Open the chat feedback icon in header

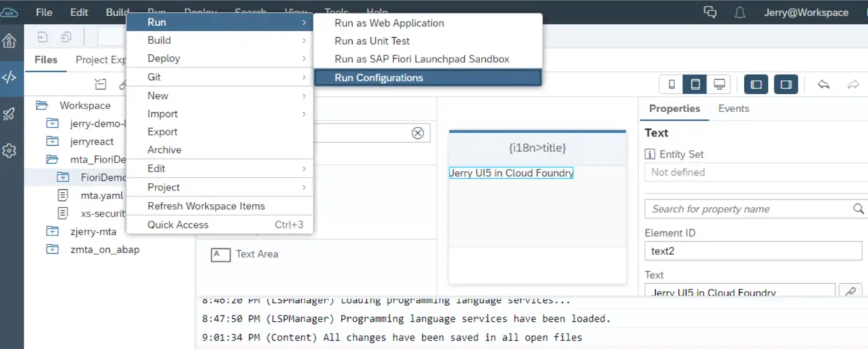click(x=710, y=13)
